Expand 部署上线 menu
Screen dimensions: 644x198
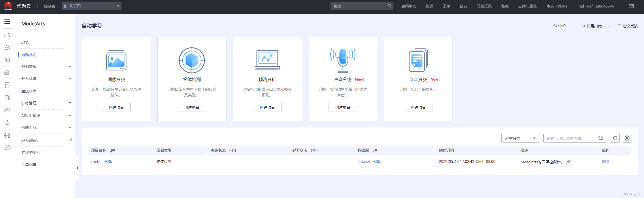click(70, 127)
